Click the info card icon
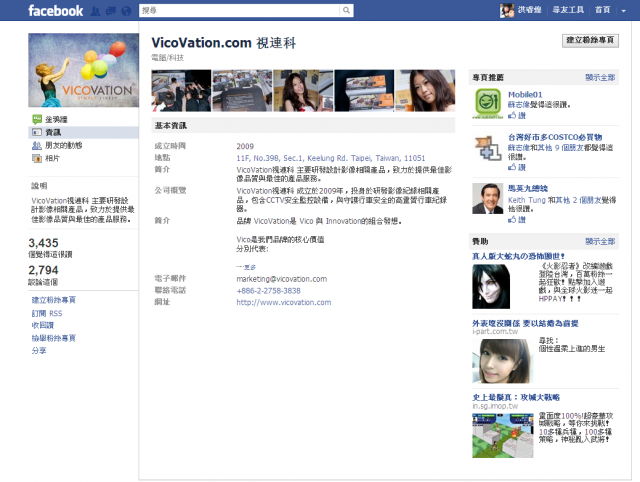This screenshot has width=640, height=482. (37, 132)
